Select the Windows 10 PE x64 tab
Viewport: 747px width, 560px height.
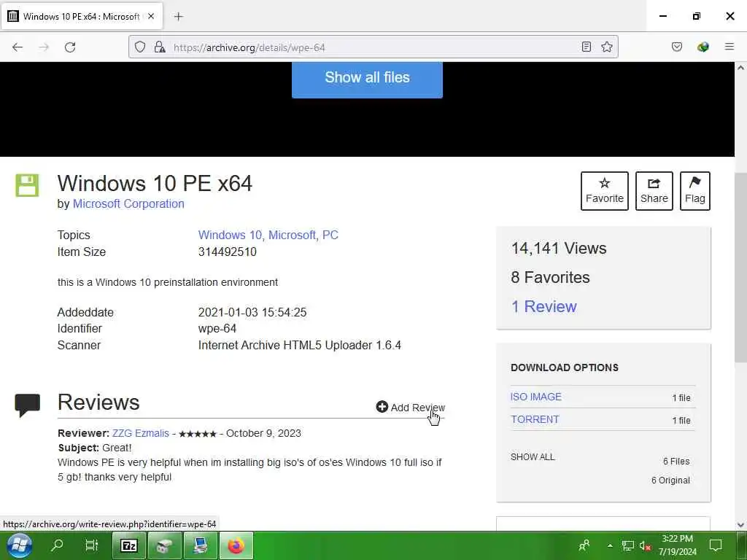coord(82,16)
